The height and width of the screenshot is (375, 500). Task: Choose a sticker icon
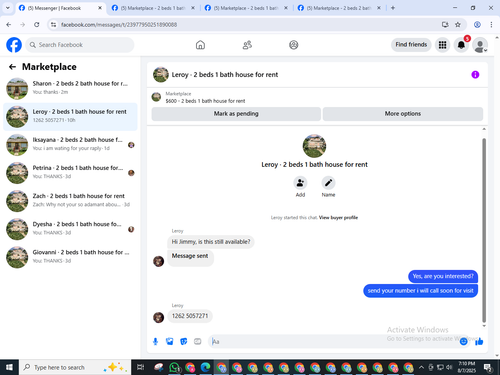pyautogui.click(x=184, y=341)
